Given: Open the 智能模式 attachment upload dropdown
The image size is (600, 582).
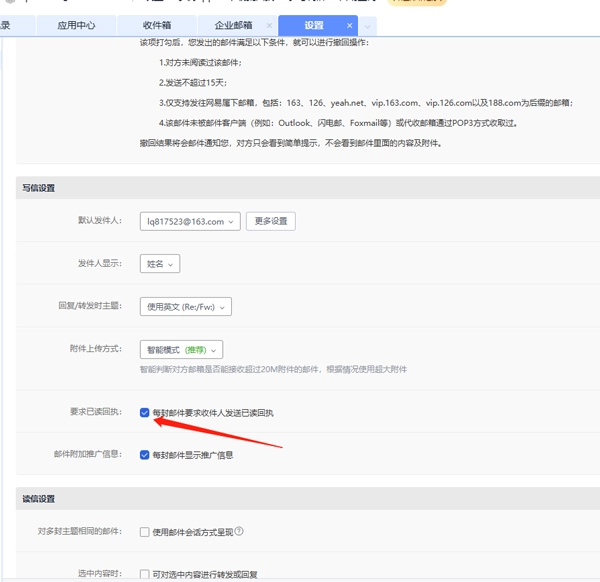Looking at the screenshot, I should (x=181, y=349).
